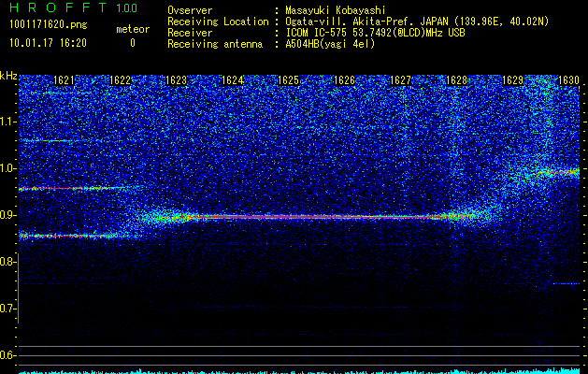The width and height of the screenshot is (588, 374).
Task: Click frequency axis label 0.6
Action: pyautogui.click(x=8, y=355)
